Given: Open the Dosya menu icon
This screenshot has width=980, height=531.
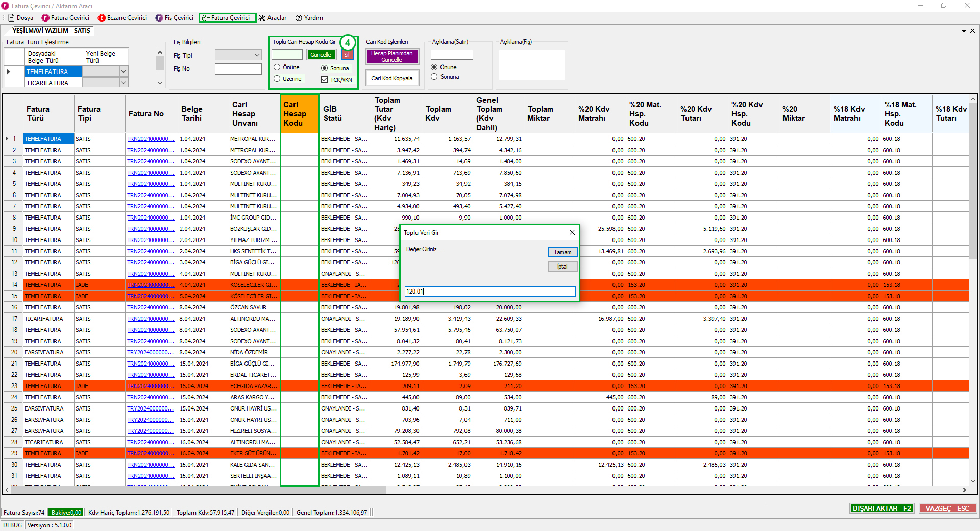Looking at the screenshot, I should [11, 18].
